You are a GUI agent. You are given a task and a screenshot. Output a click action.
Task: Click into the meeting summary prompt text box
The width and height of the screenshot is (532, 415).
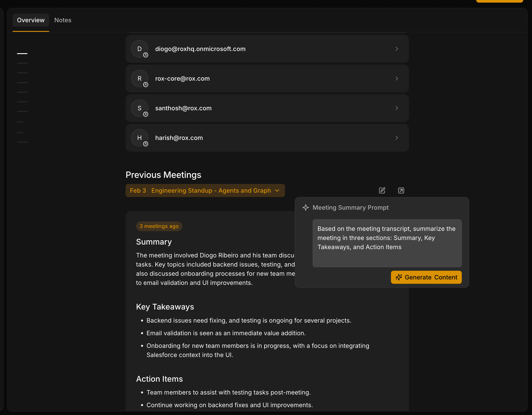pos(387,243)
